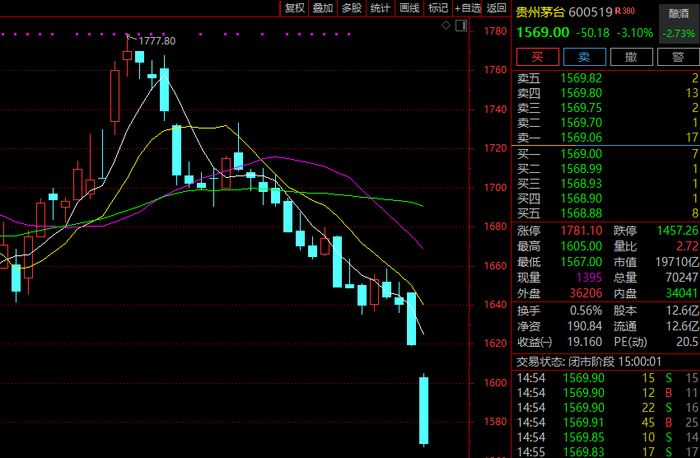Click 总量 value 70247

(682, 278)
